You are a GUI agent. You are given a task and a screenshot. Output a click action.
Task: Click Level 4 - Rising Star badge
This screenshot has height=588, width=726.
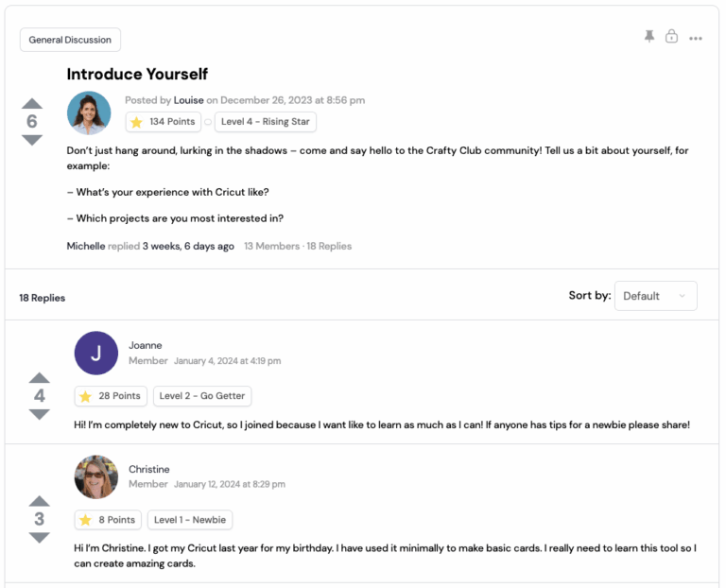click(265, 122)
